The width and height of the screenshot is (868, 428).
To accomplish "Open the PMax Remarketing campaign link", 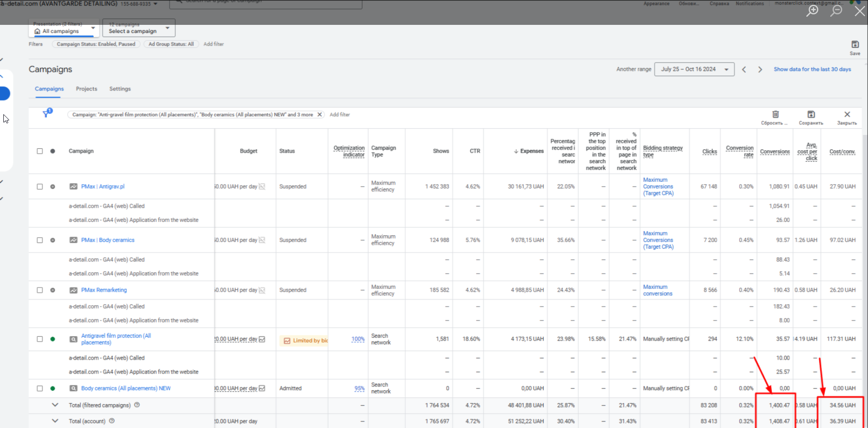I will (x=104, y=290).
